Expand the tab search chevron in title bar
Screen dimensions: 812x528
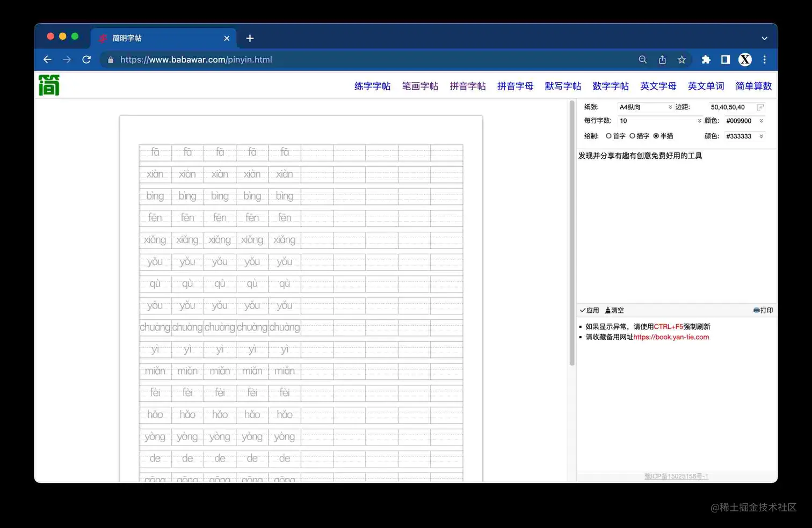click(764, 38)
